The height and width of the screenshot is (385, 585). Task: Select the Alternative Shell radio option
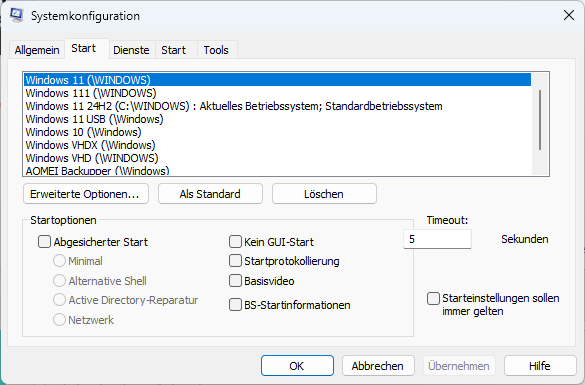(x=59, y=281)
